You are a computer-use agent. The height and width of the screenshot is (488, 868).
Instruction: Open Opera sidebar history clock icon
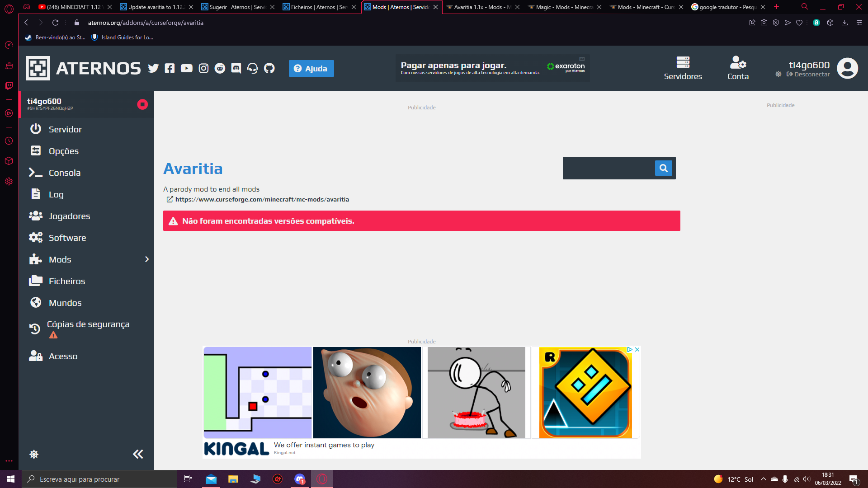coord(9,141)
